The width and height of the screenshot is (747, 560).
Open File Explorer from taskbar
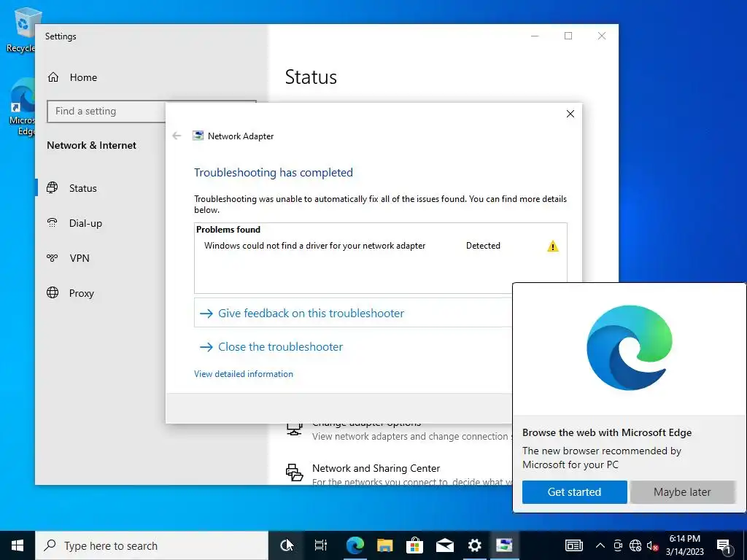click(385, 545)
